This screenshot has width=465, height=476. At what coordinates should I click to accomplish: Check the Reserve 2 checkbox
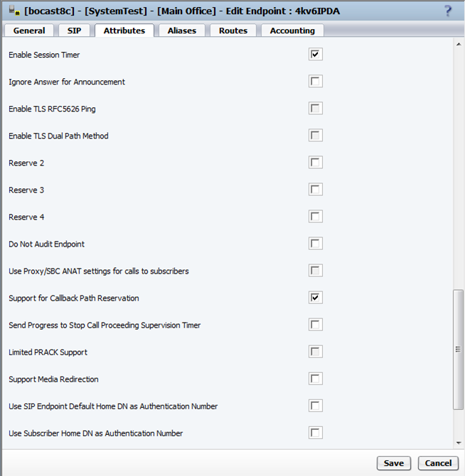click(x=315, y=163)
